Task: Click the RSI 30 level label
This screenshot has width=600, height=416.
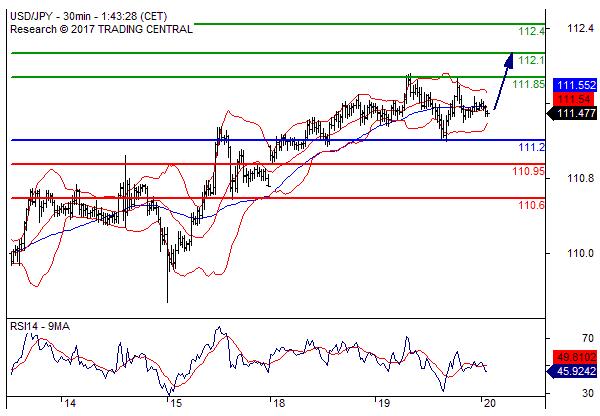Action: (588, 393)
